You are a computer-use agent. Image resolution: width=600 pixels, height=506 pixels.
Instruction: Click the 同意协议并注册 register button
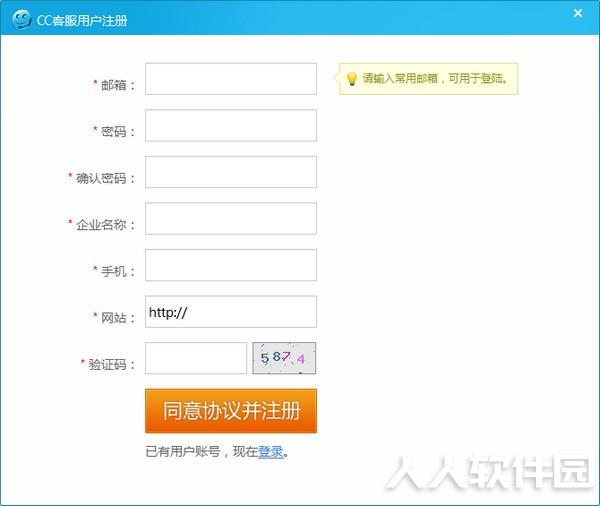pyautogui.click(x=231, y=411)
